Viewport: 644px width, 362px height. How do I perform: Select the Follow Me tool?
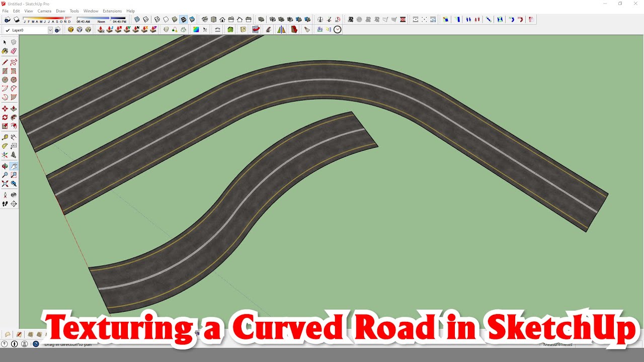[x=14, y=117]
